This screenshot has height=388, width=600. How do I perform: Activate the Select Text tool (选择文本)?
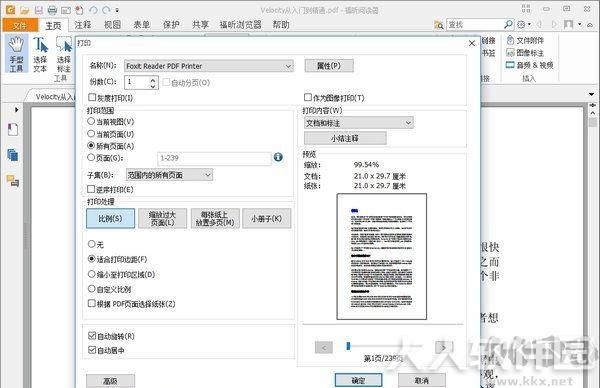40,54
